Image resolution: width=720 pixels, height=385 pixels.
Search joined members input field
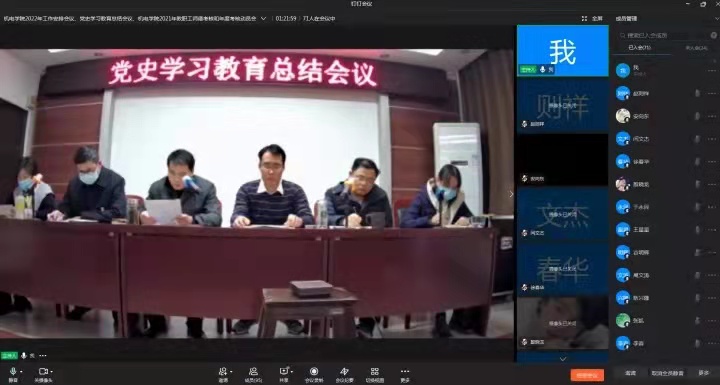click(665, 35)
